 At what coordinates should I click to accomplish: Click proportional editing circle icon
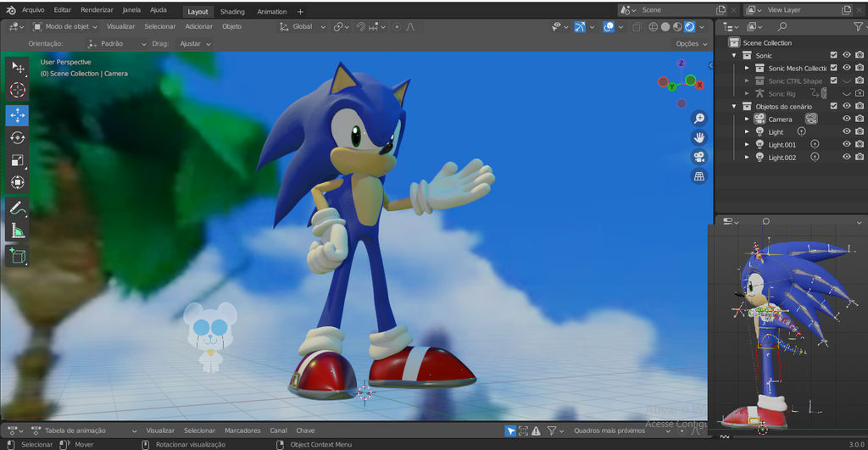[397, 26]
